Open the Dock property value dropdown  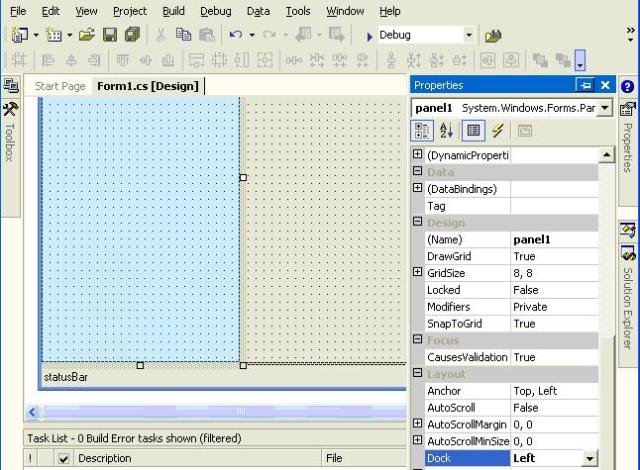pyautogui.click(x=589, y=459)
